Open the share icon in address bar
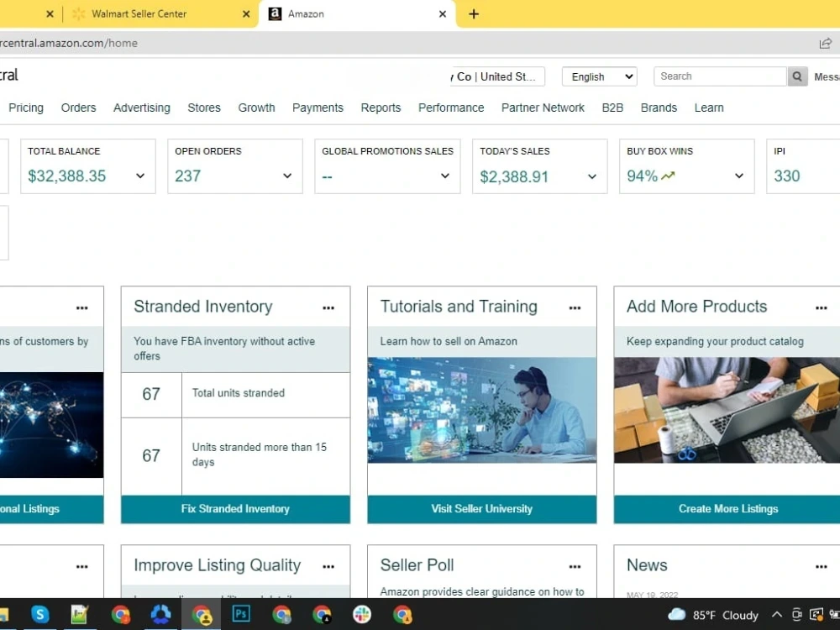Viewport: 840px width, 630px height. [825, 44]
